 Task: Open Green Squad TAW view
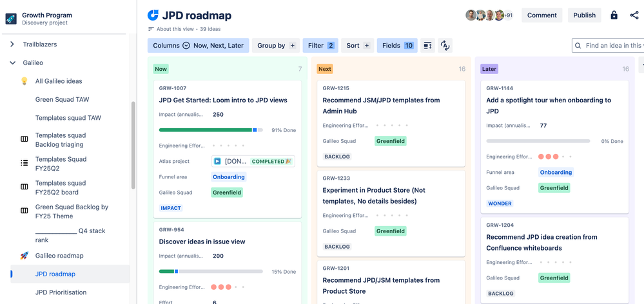coord(62,99)
